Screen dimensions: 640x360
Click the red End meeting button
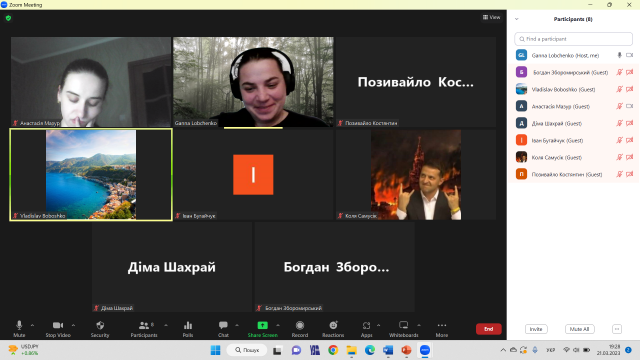click(489, 329)
